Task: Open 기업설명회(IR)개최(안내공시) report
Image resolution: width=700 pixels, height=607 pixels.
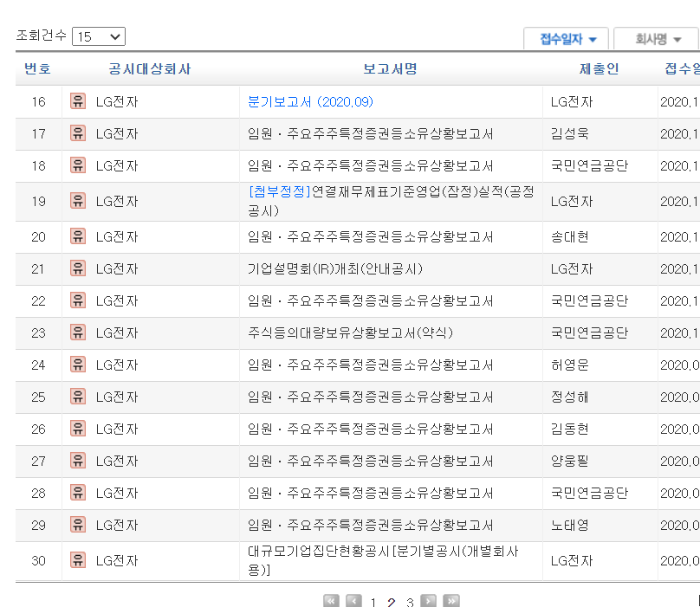Action: pos(335,269)
